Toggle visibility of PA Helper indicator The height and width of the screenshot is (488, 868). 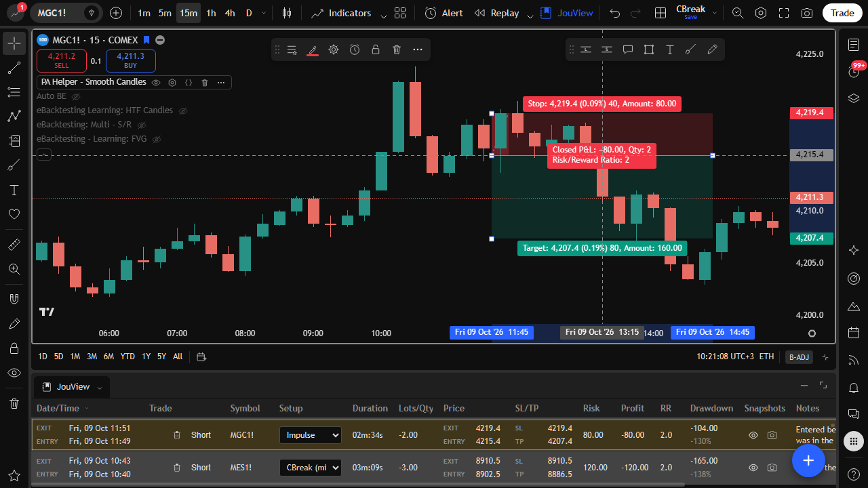pos(155,82)
